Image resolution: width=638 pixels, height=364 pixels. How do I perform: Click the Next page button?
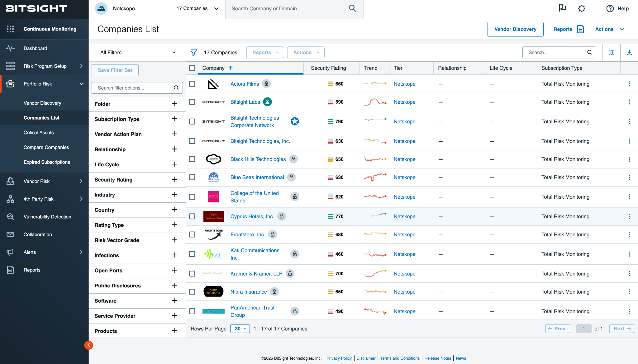[x=621, y=329]
